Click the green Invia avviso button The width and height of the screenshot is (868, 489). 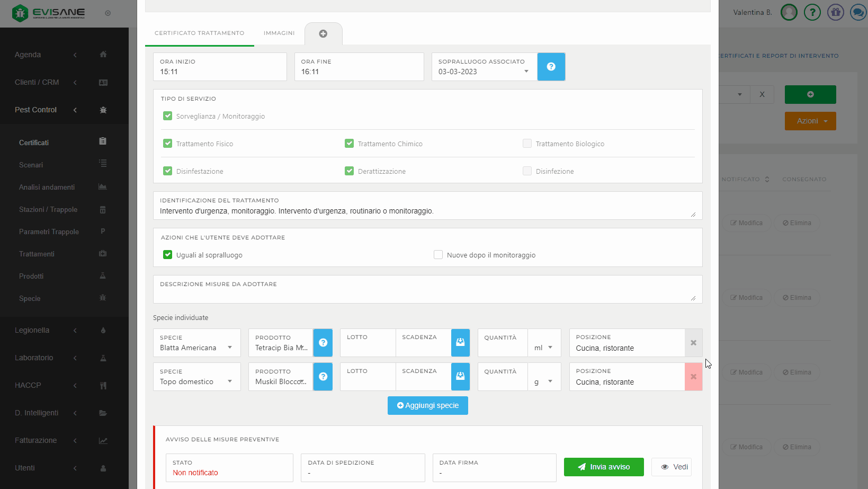[x=604, y=467]
